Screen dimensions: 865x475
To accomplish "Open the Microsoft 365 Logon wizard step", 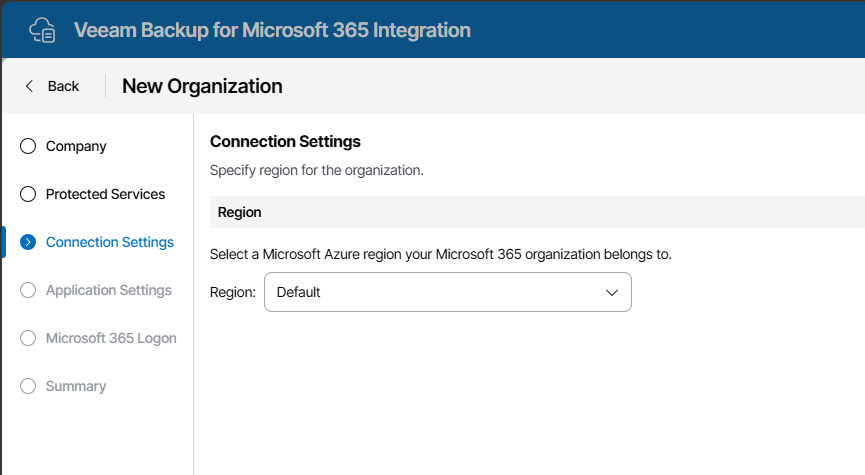I will tap(111, 338).
